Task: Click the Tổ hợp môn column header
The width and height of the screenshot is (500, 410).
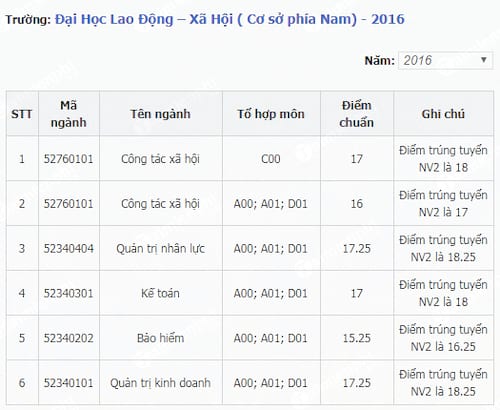Action: [x=271, y=114]
